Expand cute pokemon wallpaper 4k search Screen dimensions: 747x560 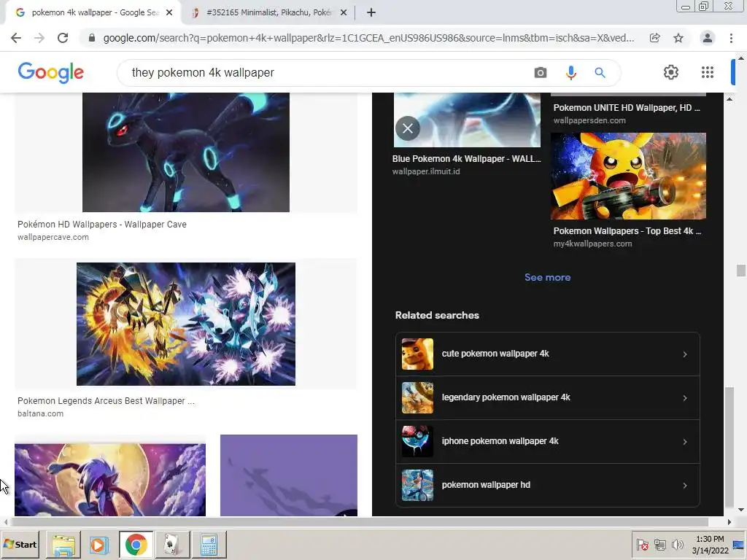[x=547, y=354]
